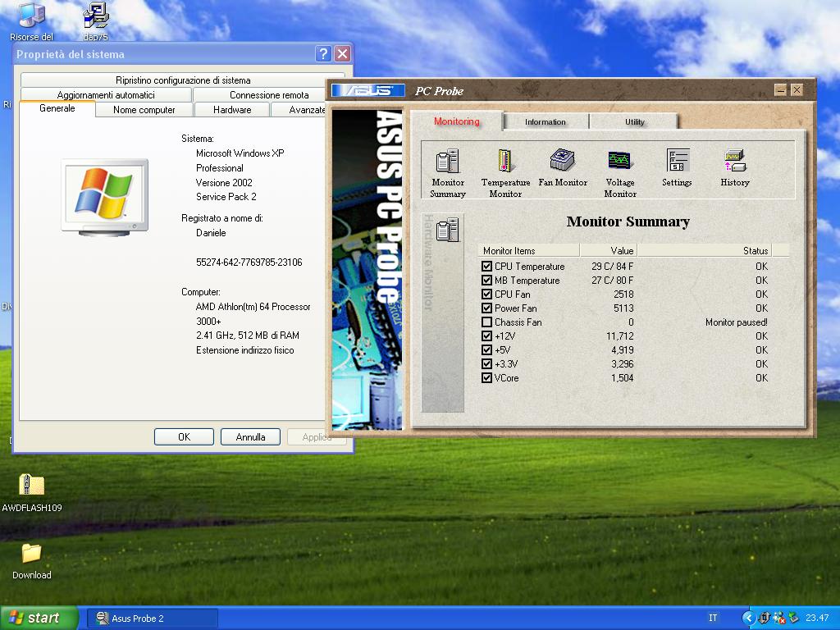840x630 pixels.
Task: Click the CPU Temperature value 29 C/ 84 F
Action: pos(612,267)
